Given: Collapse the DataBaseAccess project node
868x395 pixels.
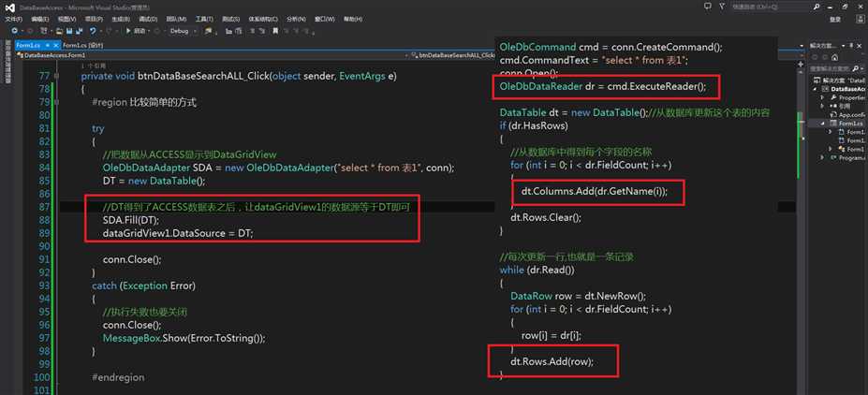Looking at the screenshot, I should click(x=815, y=89).
